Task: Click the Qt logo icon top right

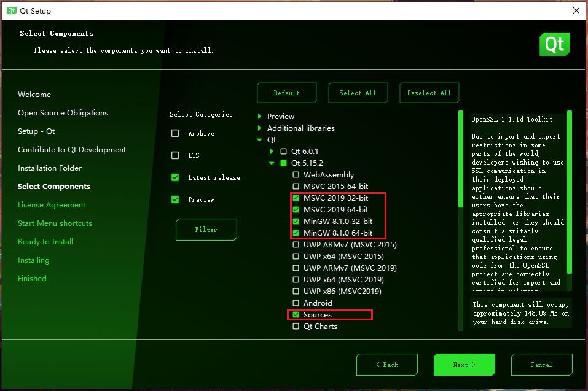Action: point(554,44)
